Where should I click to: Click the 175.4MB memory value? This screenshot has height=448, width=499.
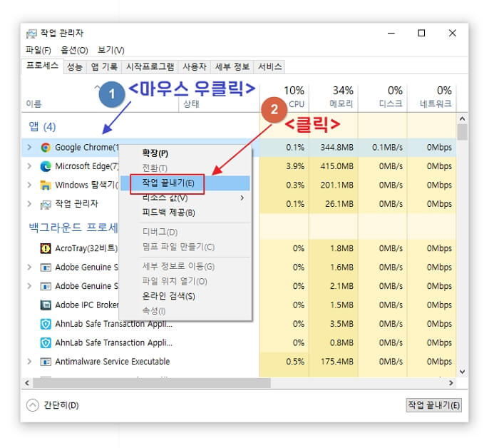336,362
